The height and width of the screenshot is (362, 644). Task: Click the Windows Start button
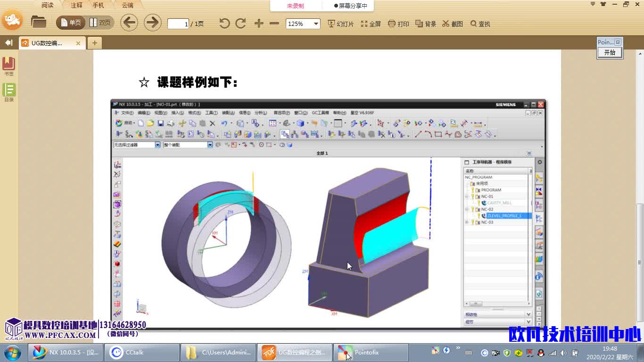click(x=11, y=352)
